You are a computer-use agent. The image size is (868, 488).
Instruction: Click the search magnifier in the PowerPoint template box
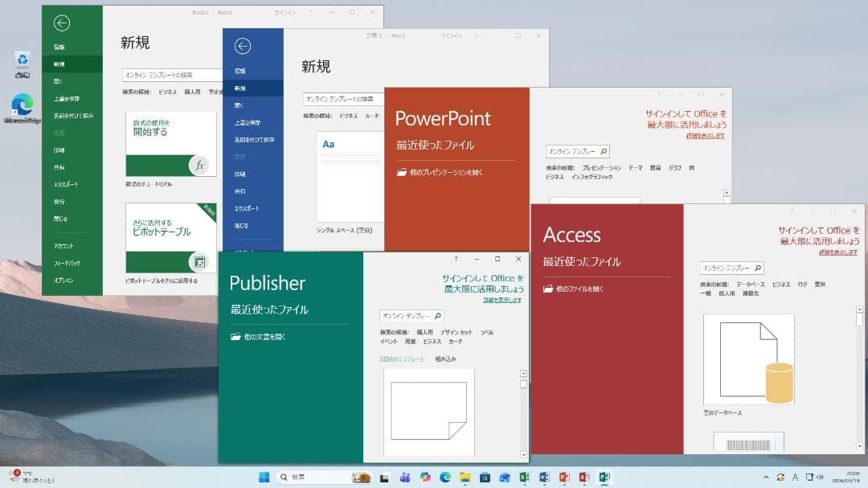[x=604, y=151]
